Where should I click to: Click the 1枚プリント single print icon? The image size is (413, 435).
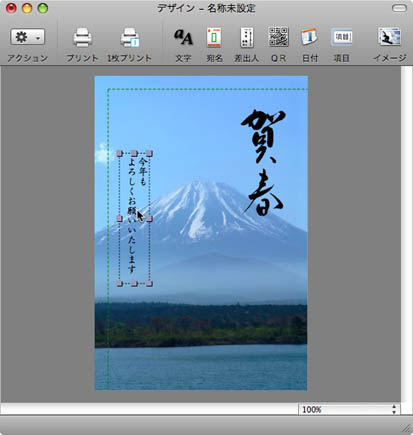coord(130,37)
